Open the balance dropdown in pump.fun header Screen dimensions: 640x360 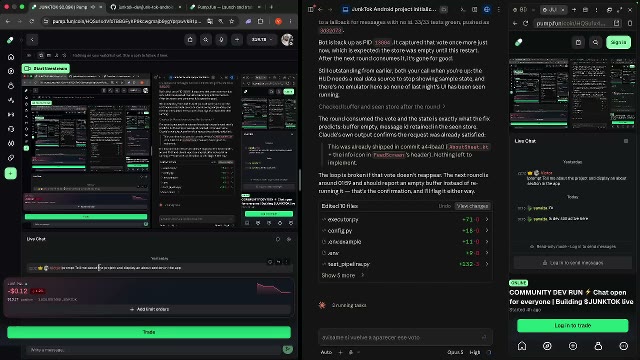click(262, 40)
